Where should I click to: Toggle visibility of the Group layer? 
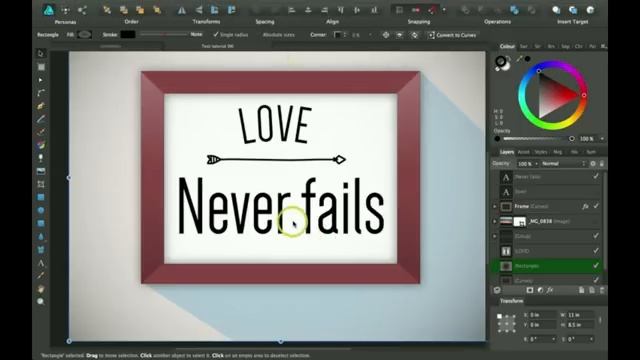596,236
